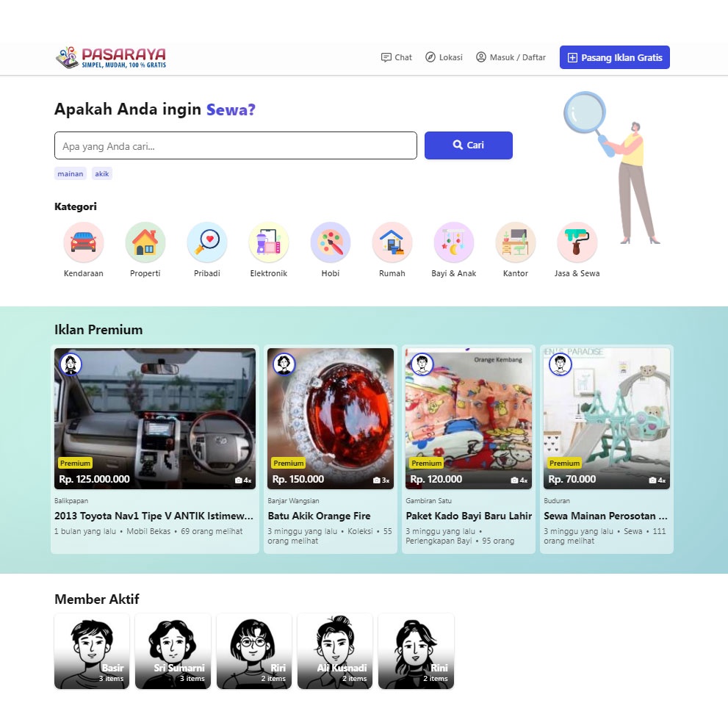The image size is (728, 728).
Task: Click the search input field
Action: click(235, 145)
